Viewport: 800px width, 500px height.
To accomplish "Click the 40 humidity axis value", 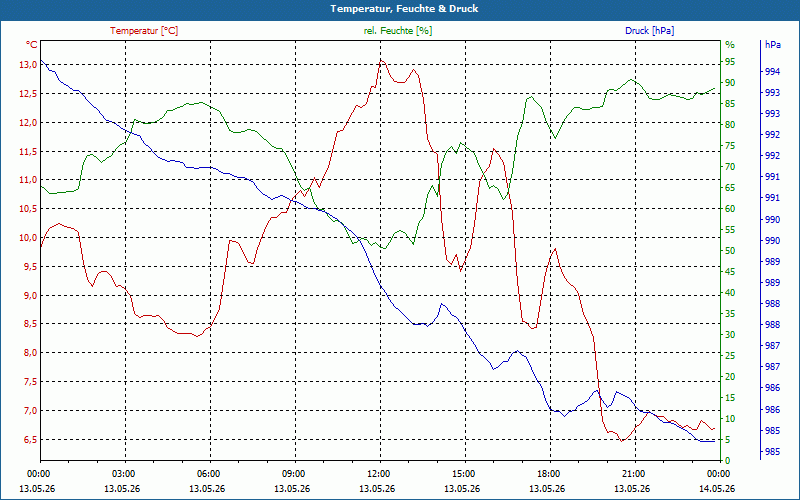I will pyautogui.click(x=730, y=293).
